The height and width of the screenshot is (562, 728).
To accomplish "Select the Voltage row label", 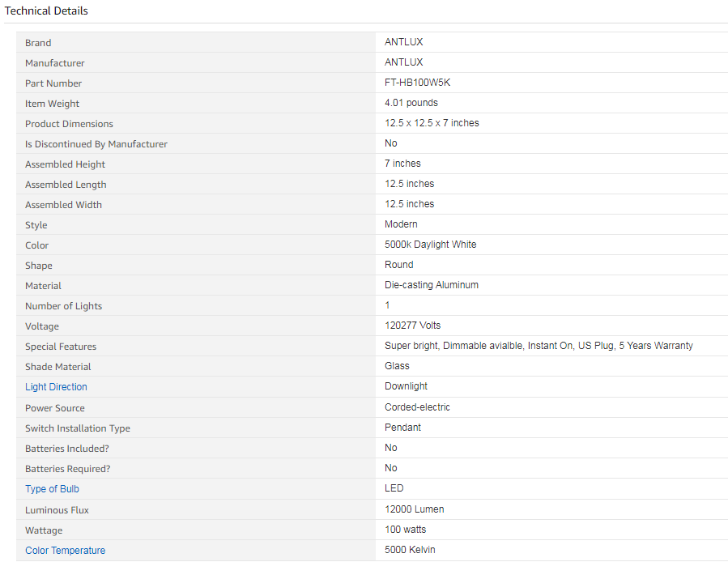I will click(42, 326).
